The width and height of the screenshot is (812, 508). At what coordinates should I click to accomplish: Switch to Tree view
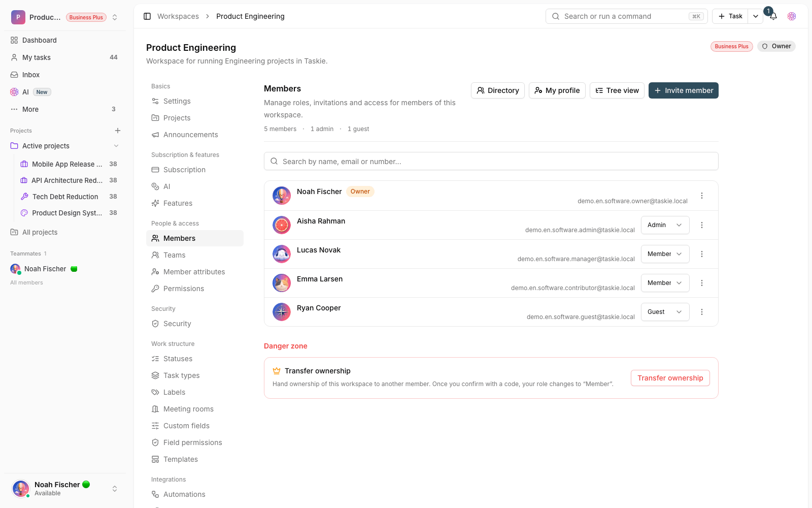[x=617, y=90]
